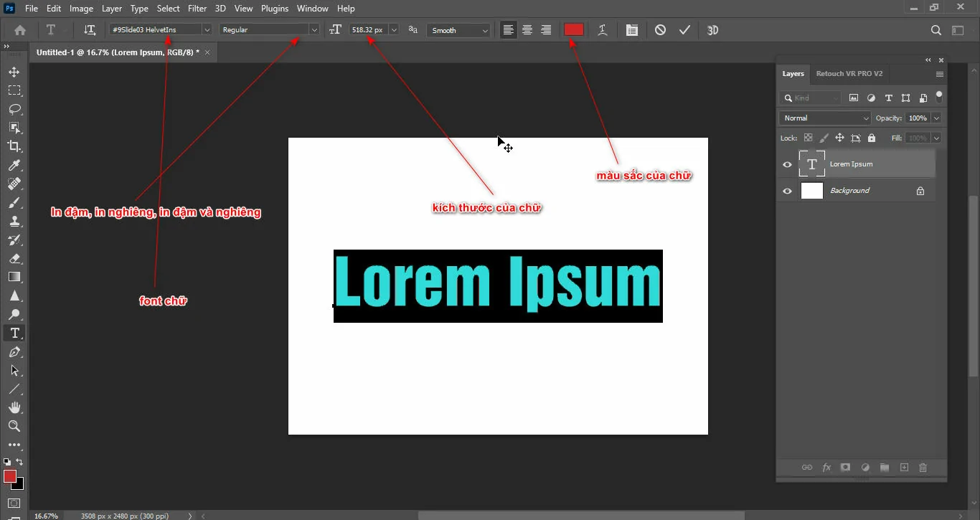
Task: Click the font size input field
Action: [368, 29]
